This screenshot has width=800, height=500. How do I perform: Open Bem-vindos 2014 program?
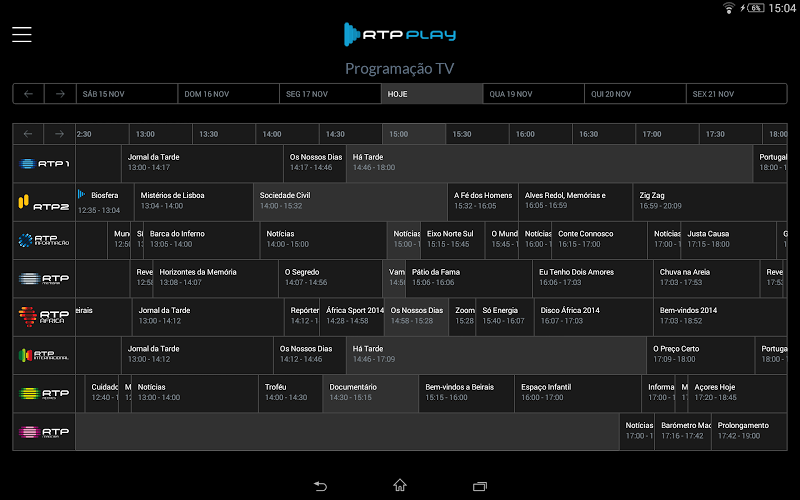[720, 317]
